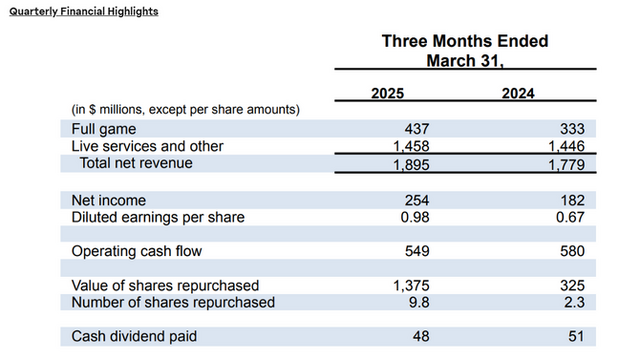
Task: Click the 0.67 earnings per share value
Action: [x=570, y=217]
